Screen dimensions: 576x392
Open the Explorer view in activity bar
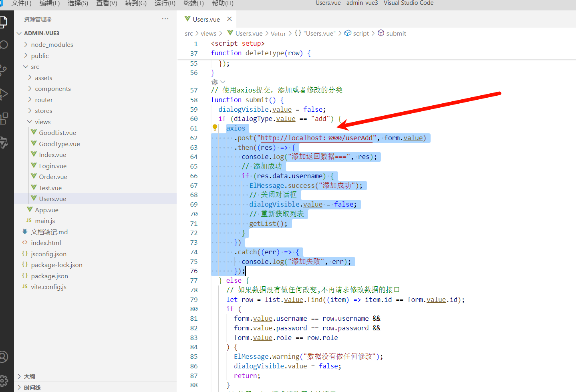(3, 22)
